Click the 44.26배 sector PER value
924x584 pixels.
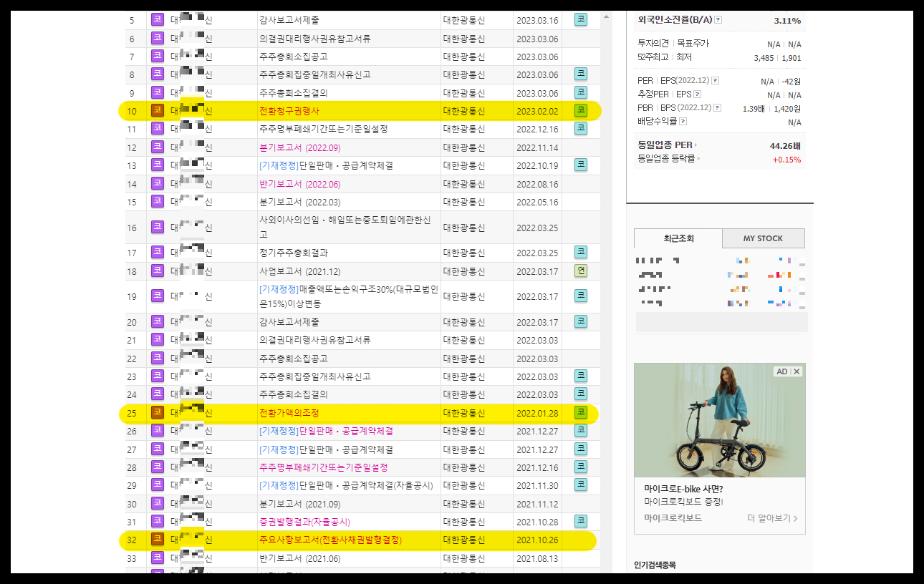(x=785, y=145)
